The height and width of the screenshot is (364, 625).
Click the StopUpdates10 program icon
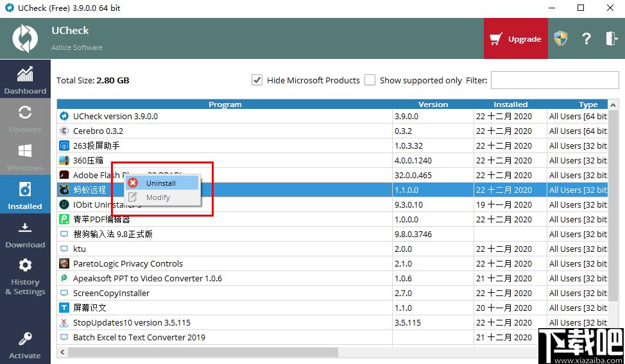tap(64, 322)
